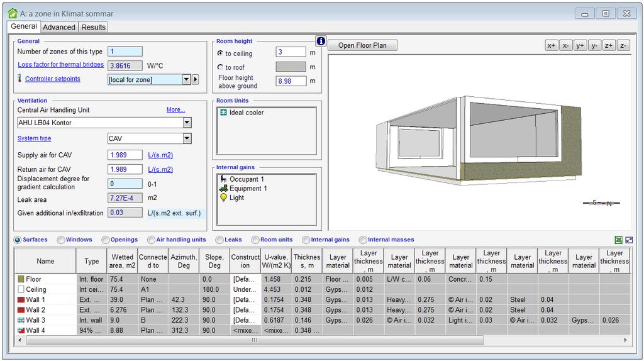Viewport: 644px width, 361px height.
Task: Switch to the Results tab
Action: (x=93, y=27)
